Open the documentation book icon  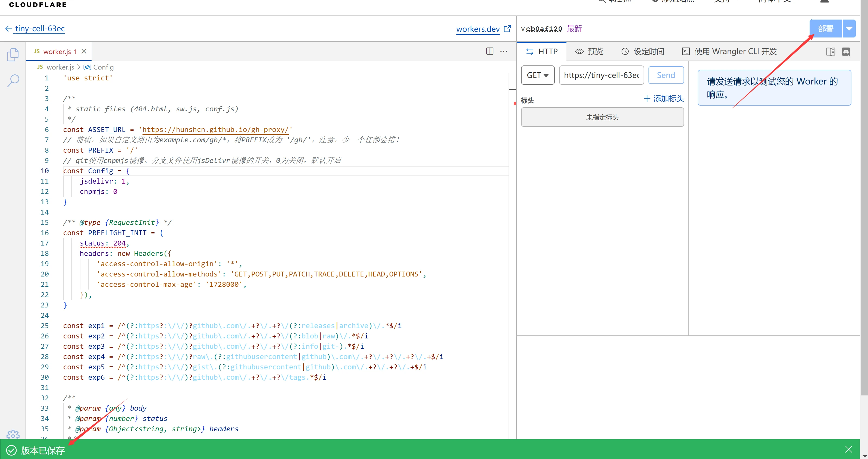831,52
